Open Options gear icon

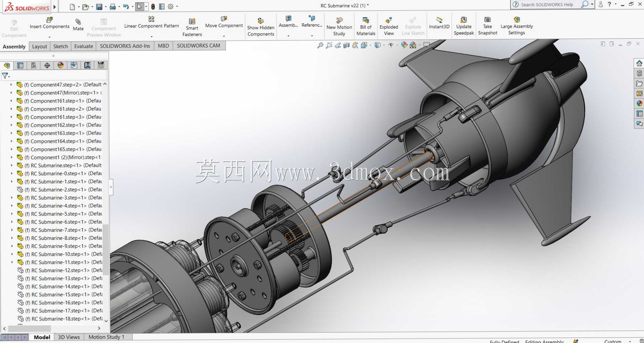(x=170, y=7)
